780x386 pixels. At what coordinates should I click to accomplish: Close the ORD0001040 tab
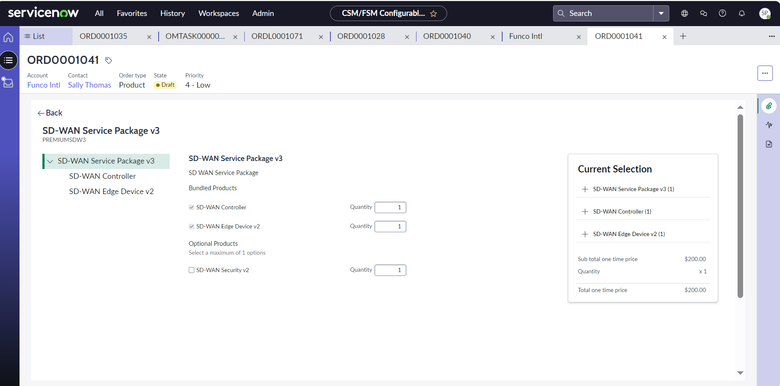pyautogui.click(x=492, y=37)
